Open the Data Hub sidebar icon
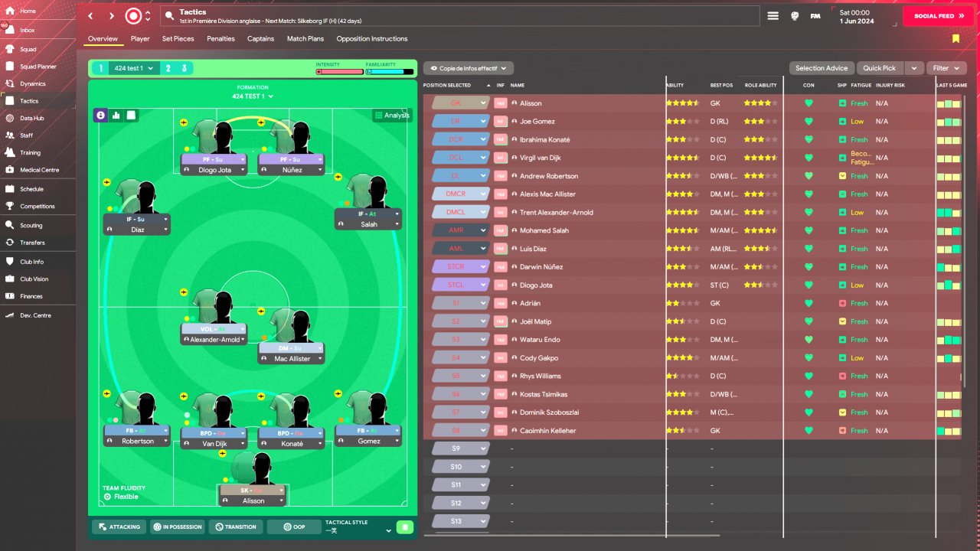 click(10, 119)
